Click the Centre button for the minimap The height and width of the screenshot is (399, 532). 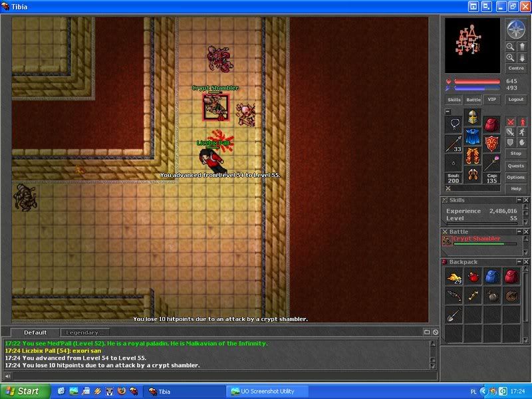[516, 68]
